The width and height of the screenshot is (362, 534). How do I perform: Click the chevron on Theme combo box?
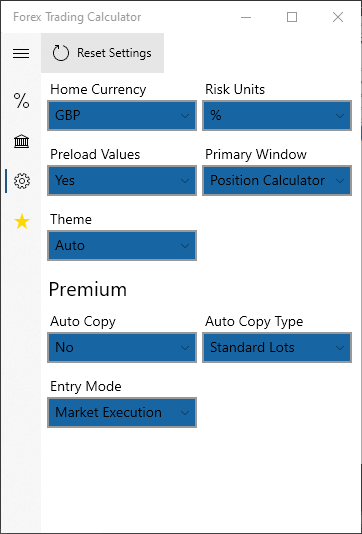pos(185,246)
